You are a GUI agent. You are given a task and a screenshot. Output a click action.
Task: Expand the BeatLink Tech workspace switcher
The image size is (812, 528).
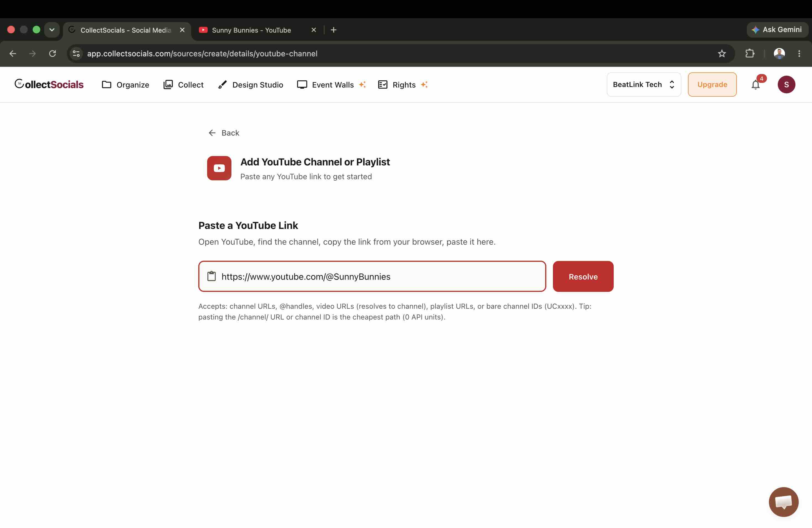644,84
